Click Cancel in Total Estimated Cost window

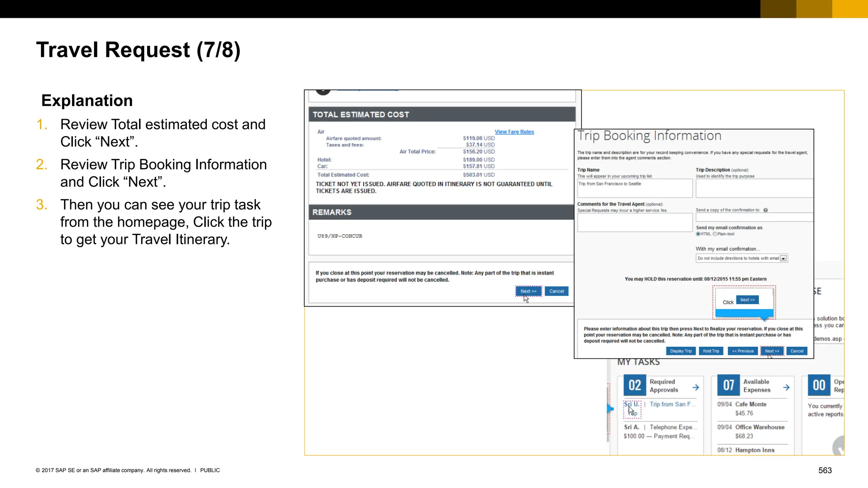click(556, 291)
